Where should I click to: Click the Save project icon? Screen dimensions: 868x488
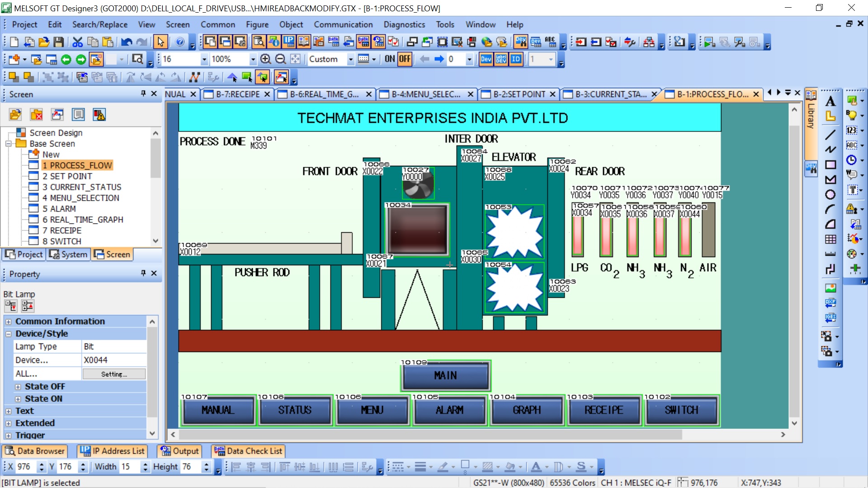[x=58, y=42]
